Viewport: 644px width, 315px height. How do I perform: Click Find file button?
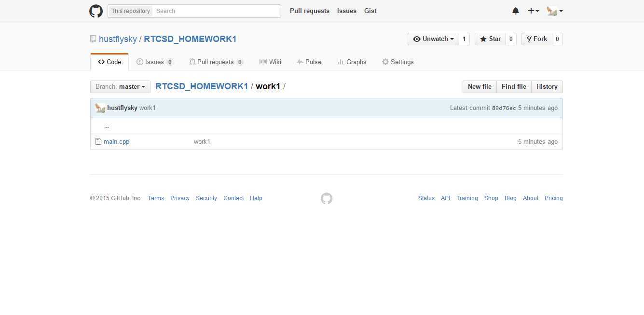514,87
